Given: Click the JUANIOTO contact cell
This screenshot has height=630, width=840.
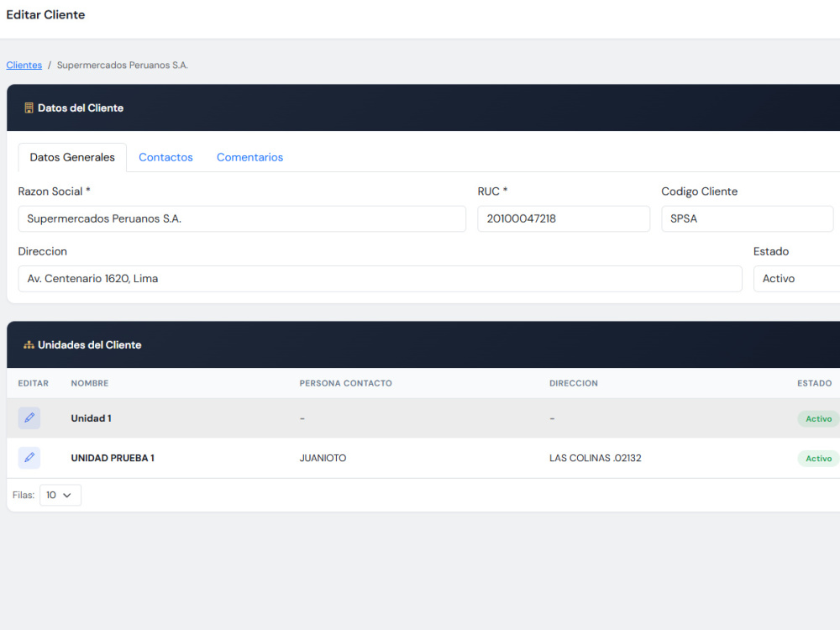Looking at the screenshot, I should click(x=323, y=458).
